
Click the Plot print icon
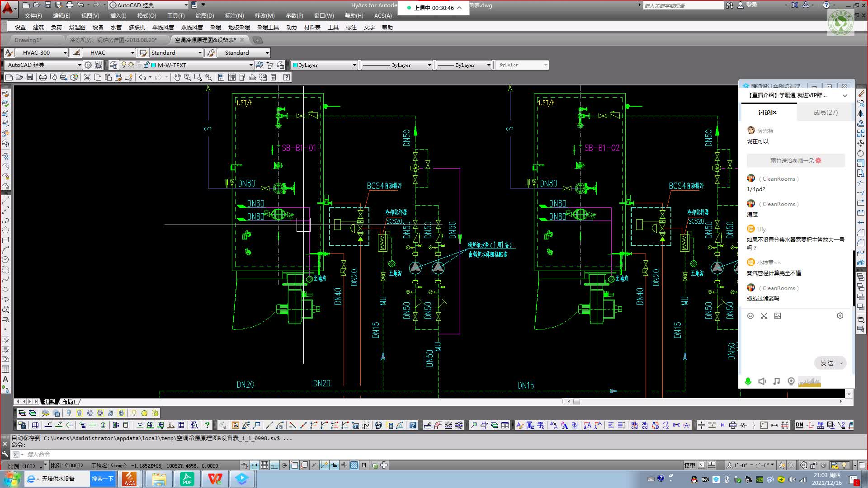tap(42, 77)
